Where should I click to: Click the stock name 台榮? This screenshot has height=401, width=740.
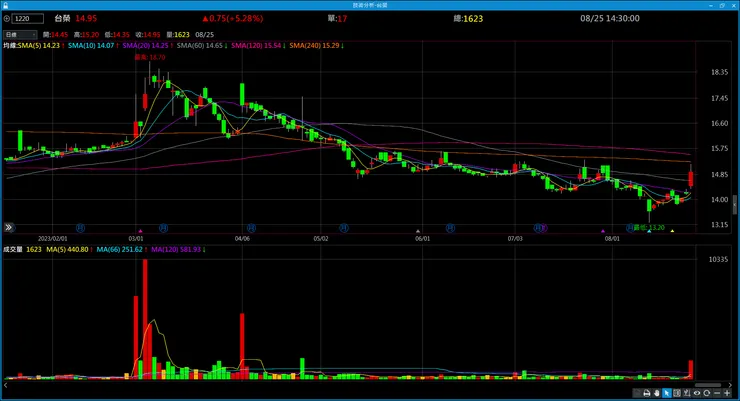click(62, 18)
